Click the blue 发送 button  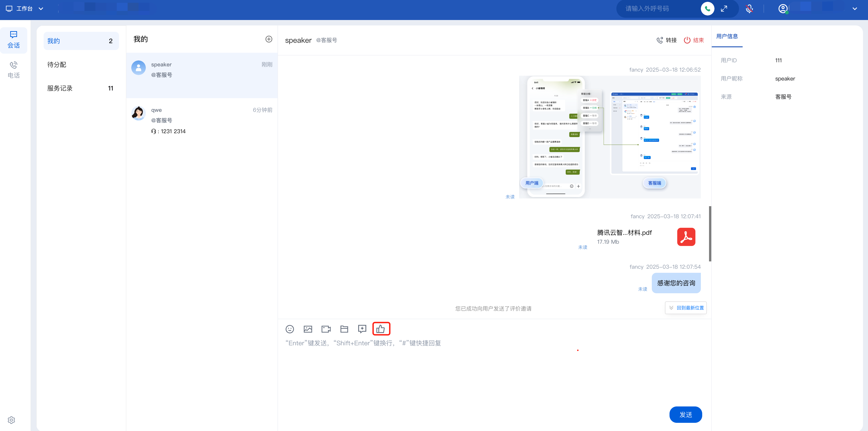[x=685, y=414]
